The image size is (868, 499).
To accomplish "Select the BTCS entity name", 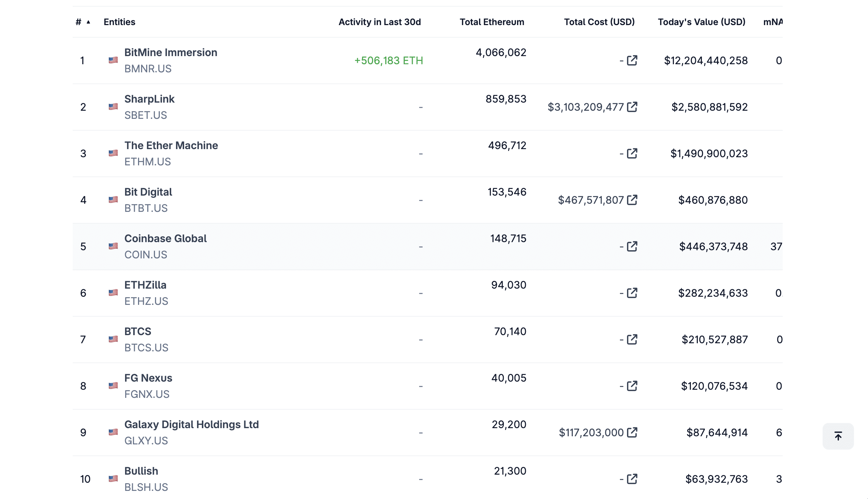I will (138, 331).
